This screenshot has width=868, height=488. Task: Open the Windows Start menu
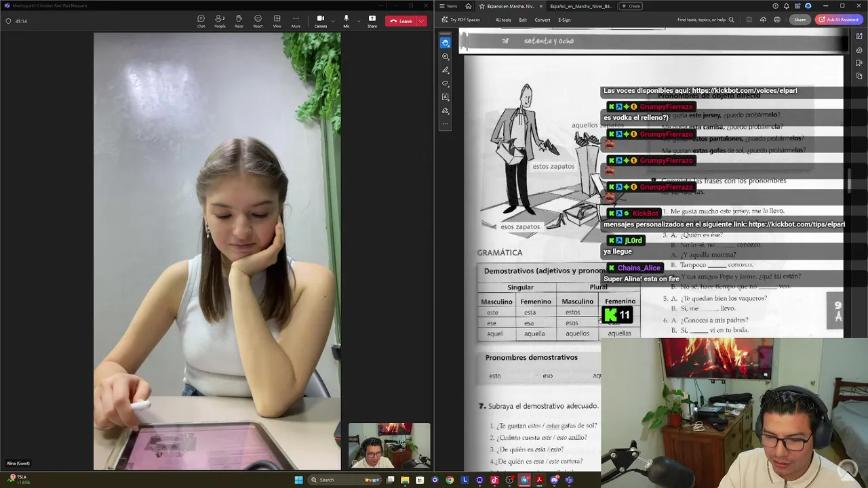[x=298, y=480]
